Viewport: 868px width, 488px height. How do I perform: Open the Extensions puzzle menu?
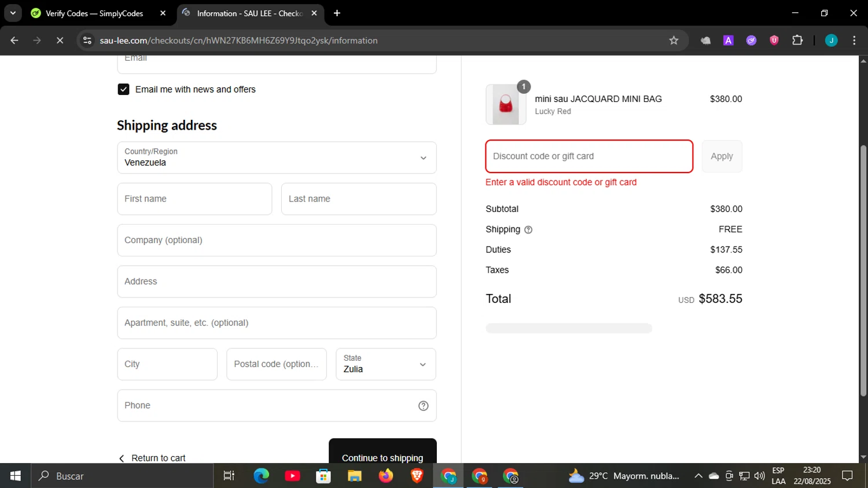coord(797,41)
